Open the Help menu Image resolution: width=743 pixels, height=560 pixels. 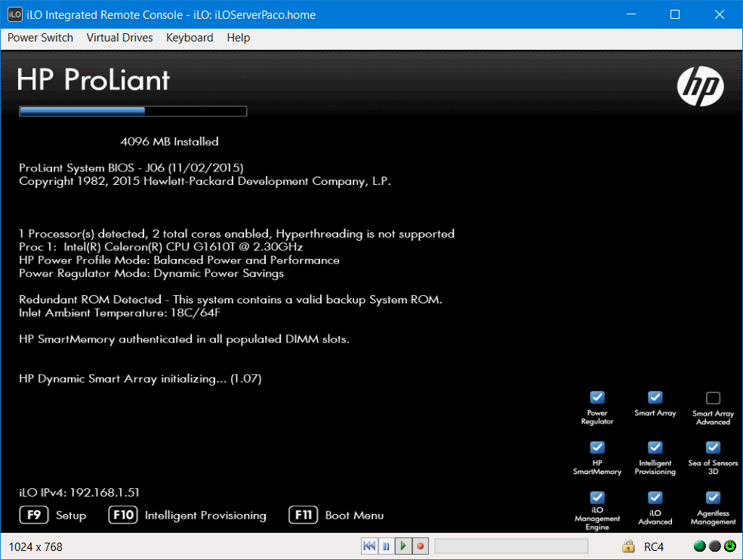click(x=239, y=38)
